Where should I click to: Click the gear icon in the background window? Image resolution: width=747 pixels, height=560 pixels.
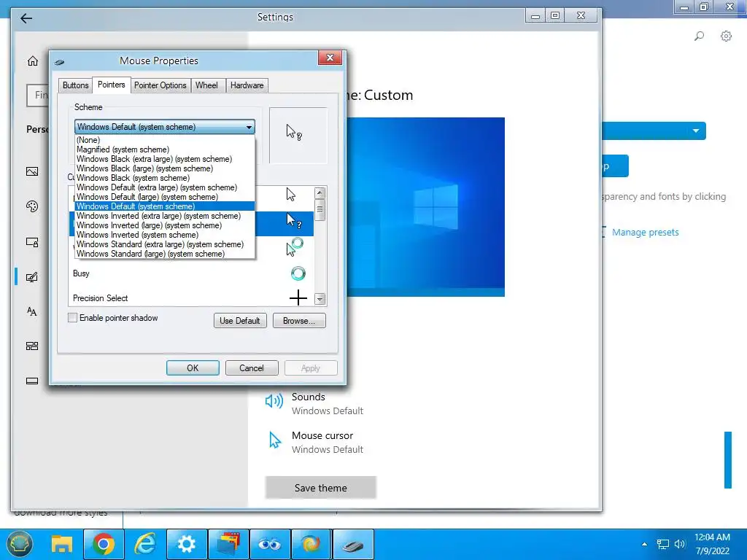tap(726, 36)
